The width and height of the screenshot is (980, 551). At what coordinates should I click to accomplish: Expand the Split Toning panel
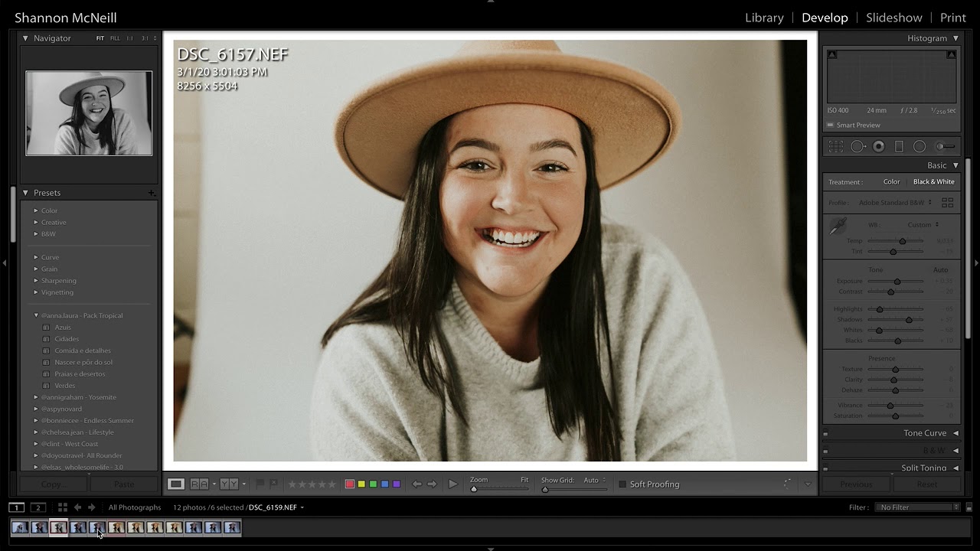955,468
